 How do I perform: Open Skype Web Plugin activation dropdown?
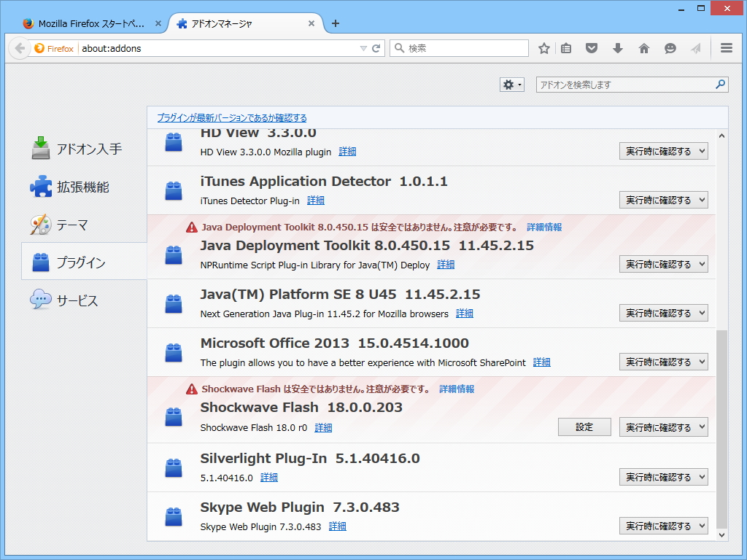click(664, 526)
